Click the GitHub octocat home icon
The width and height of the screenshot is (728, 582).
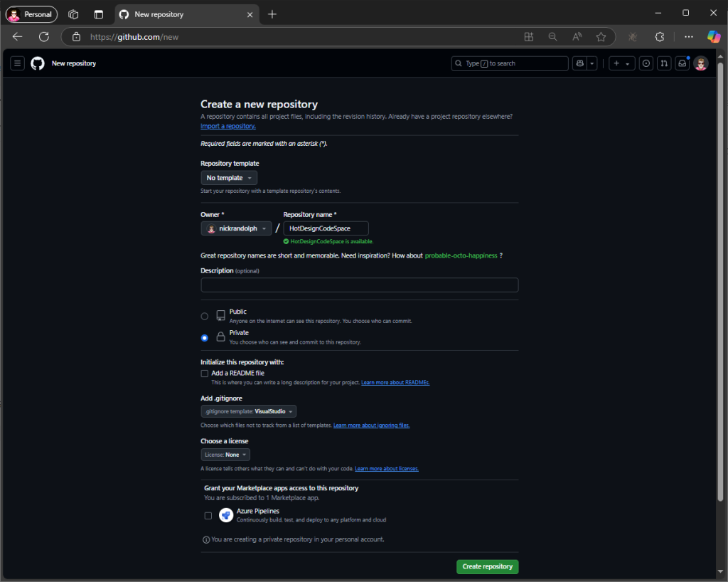37,63
